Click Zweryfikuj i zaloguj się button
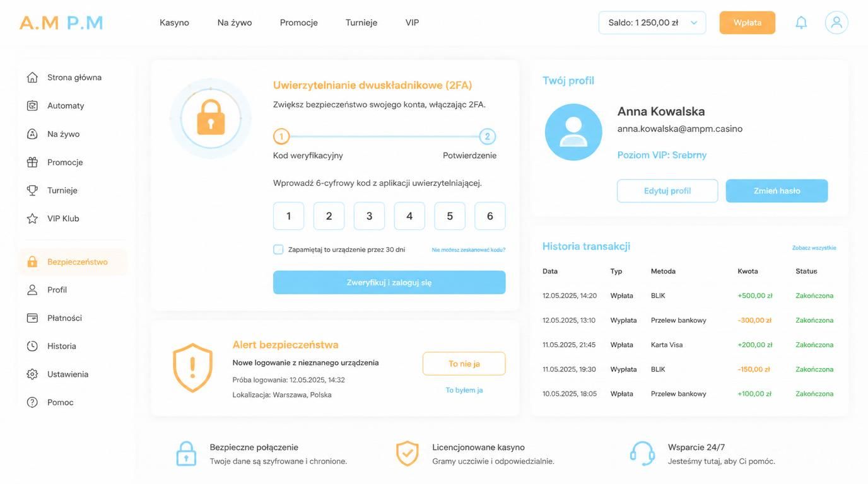Viewport: 868px width, 484px height. (x=389, y=282)
